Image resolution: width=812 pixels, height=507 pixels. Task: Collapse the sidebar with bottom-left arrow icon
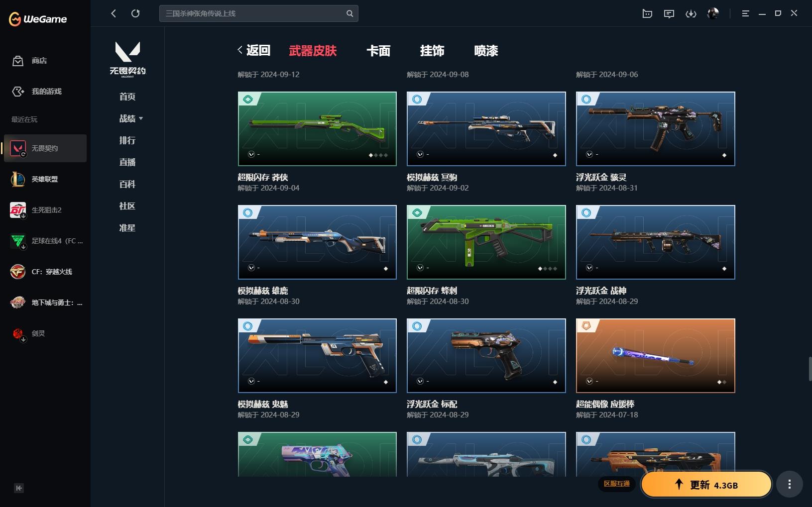pyautogui.click(x=19, y=488)
